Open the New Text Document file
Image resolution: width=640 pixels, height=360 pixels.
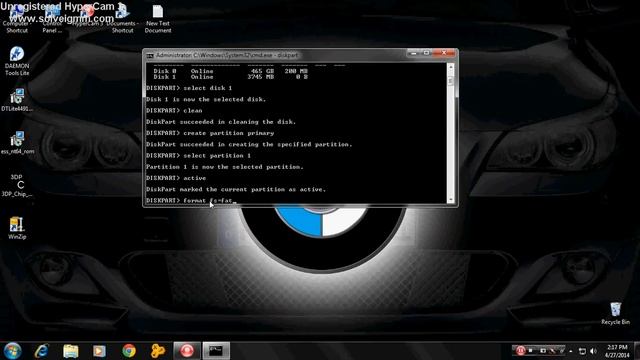[x=158, y=18]
